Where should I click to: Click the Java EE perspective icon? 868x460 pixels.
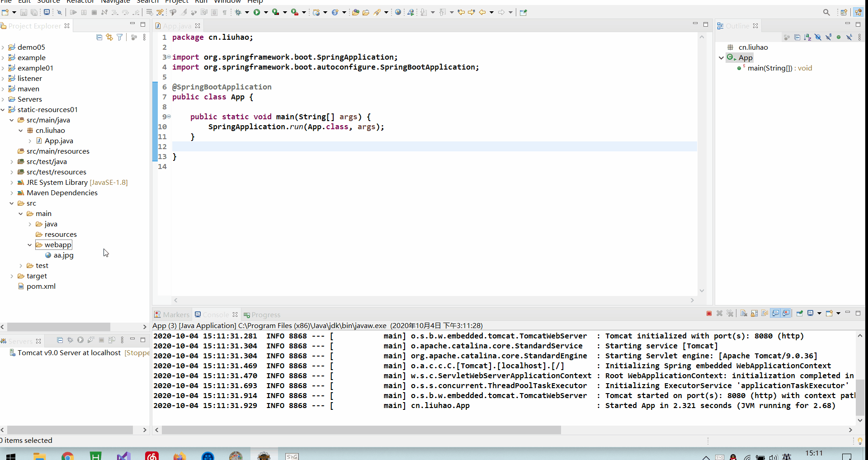click(858, 12)
